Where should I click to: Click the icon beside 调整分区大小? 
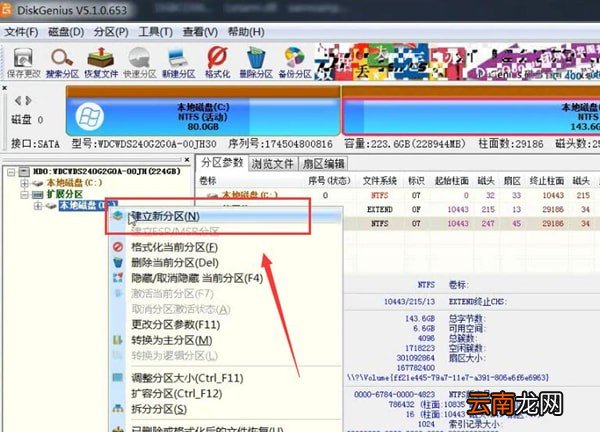tap(118, 378)
